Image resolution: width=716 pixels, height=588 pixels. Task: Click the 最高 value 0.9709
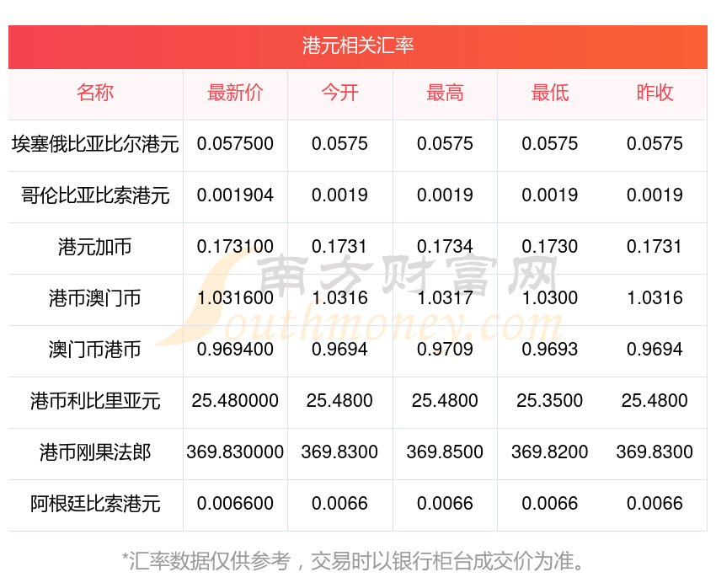(446, 350)
